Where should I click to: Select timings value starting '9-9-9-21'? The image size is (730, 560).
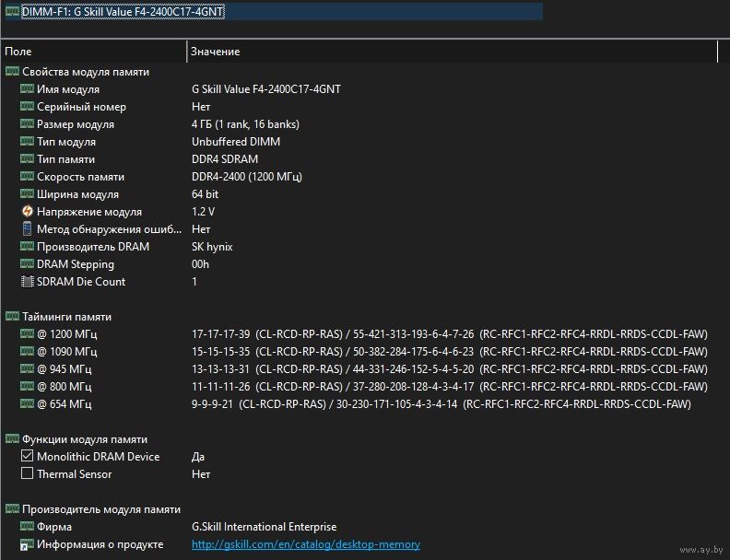441,404
